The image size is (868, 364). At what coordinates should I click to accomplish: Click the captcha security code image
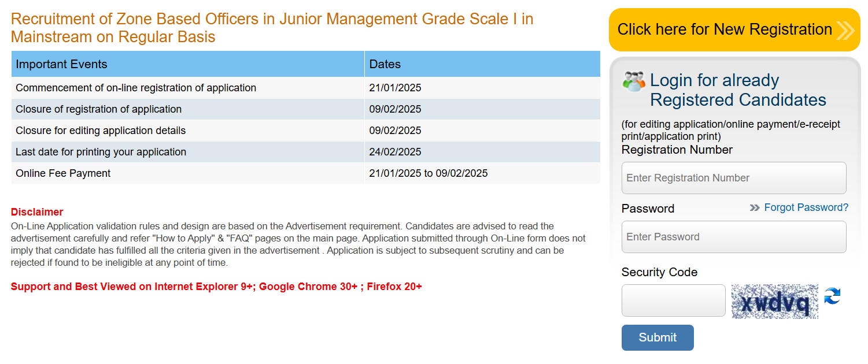pos(774,301)
